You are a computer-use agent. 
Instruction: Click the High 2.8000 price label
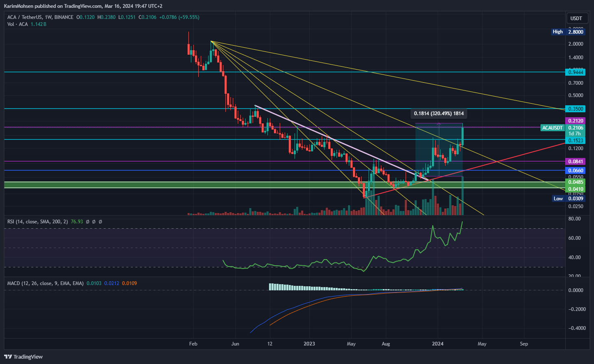pos(568,32)
